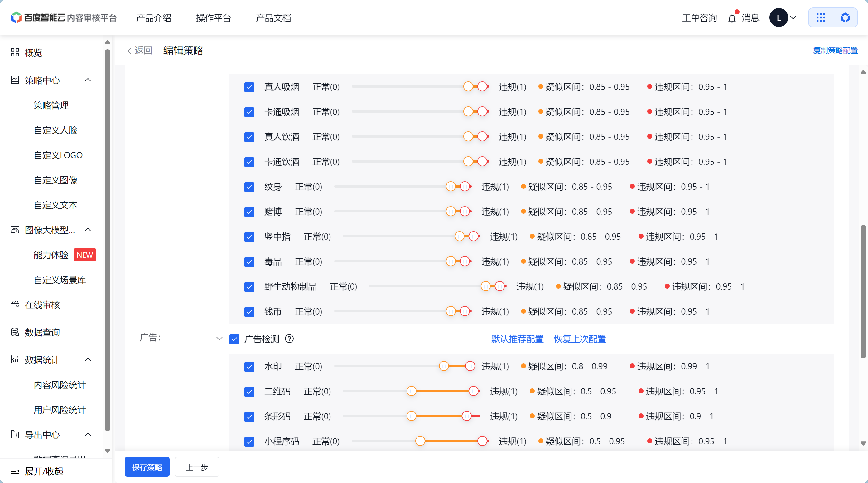The width and height of the screenshot is (868, 483).
Task: Click the 数据查询 database icon
Action: [x=15, y=332]
